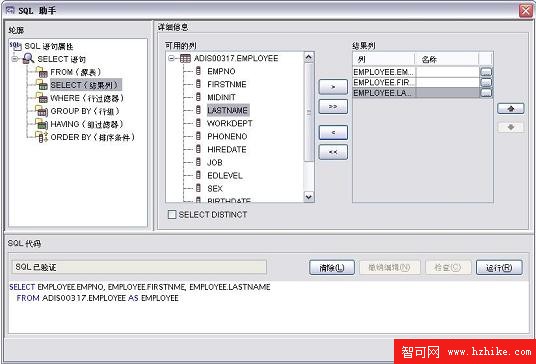Click the ORDER BY sort icon
The image size is (536, 364).
pyautogui.click(x=42, y=137)
